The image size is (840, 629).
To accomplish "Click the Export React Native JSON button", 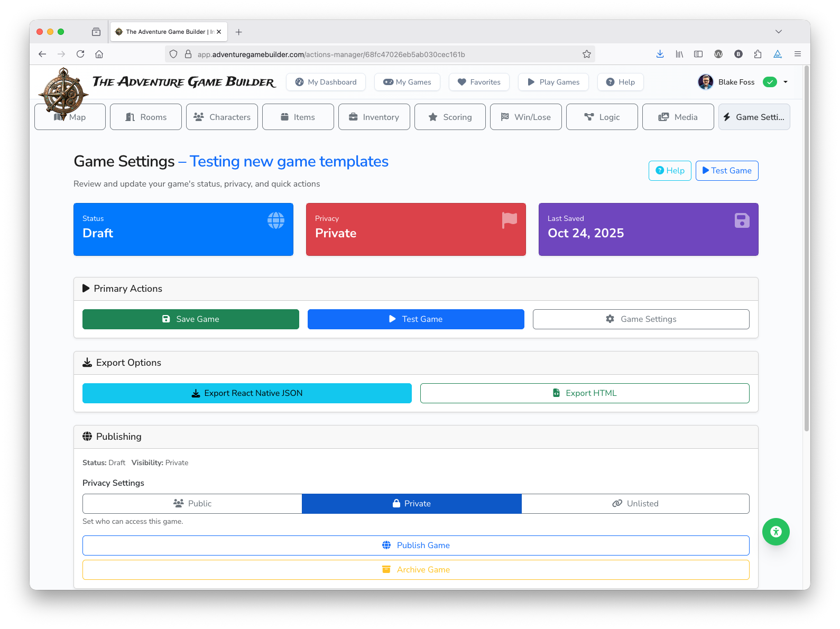I will click(247, 393).
